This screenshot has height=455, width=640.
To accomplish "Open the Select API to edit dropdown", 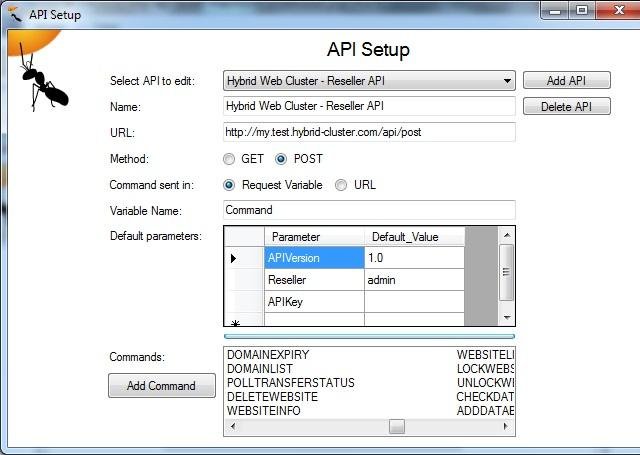I will point(369,81).
